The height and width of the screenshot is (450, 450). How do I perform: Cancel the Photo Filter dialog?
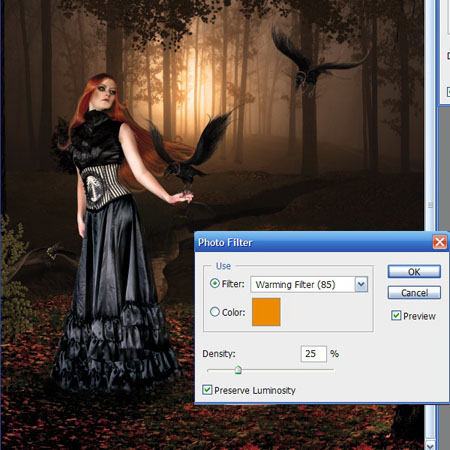click(414, 293)
